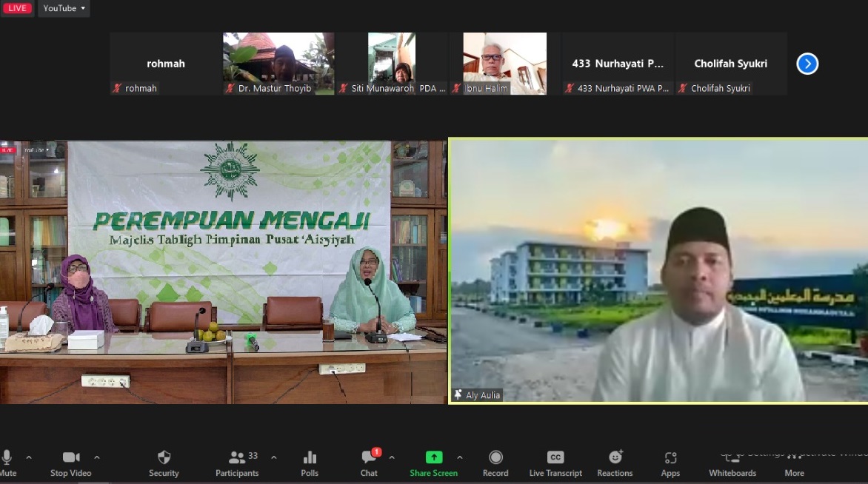Expand the arrow next to Share Screen

[460, 457]
